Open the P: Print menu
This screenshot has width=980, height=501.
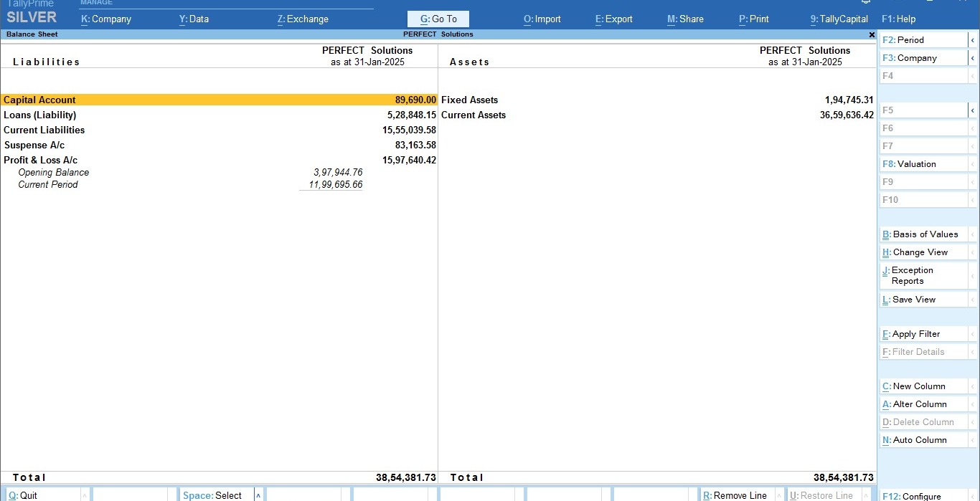coord(753,19)
